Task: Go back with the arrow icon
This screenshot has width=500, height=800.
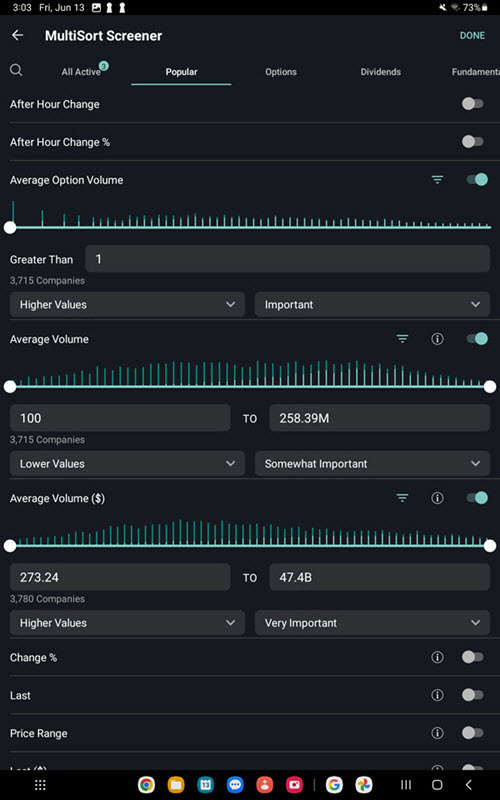Action: coord(17,35)
